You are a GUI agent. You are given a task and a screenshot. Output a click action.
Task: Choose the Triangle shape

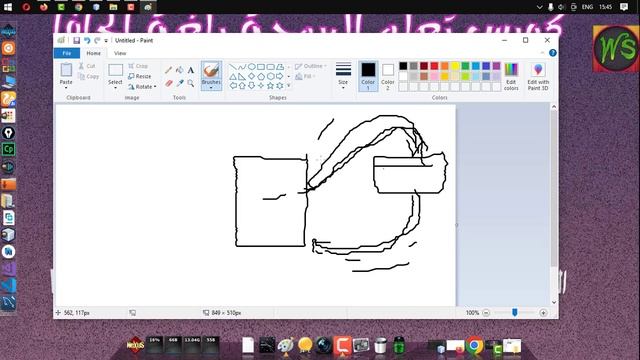click(x=233, y=76)
